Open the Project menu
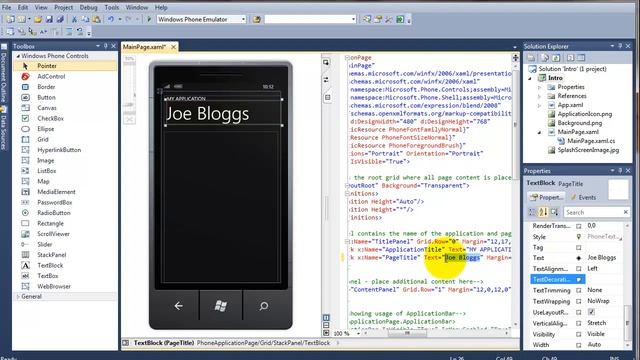This screenshot has width=640, height=360. 63,7
